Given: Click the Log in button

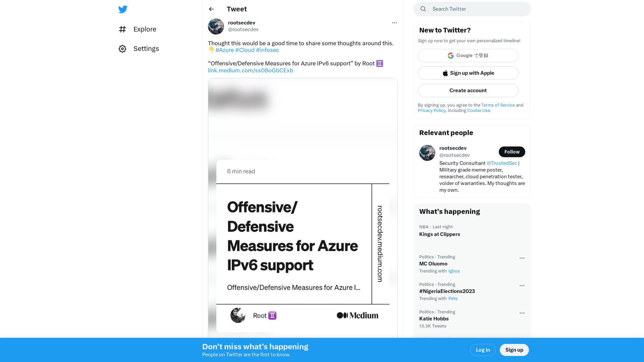Looking at the screenshot, I should (483, 350).
